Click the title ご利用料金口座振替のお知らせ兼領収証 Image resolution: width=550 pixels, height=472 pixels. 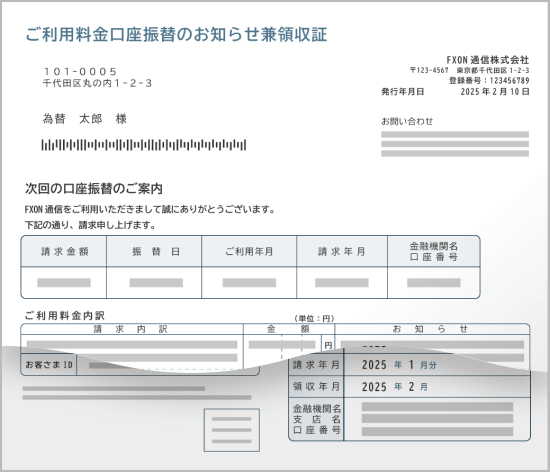176,34
